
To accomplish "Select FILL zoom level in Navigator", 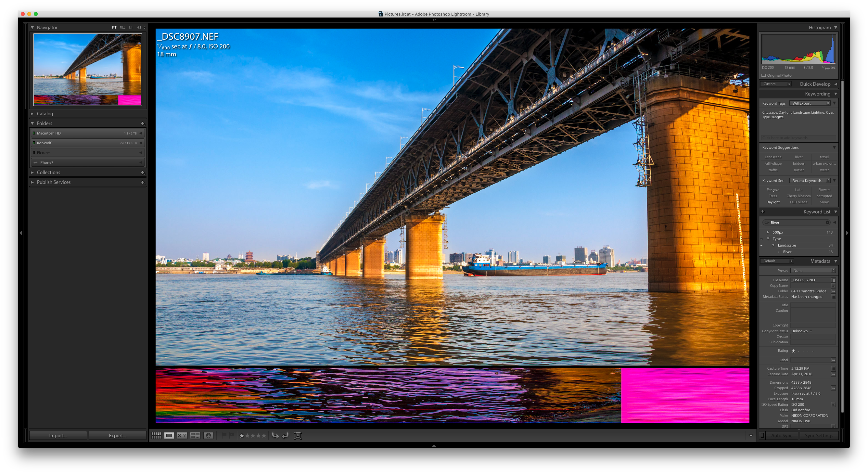I will coord(122,28).
